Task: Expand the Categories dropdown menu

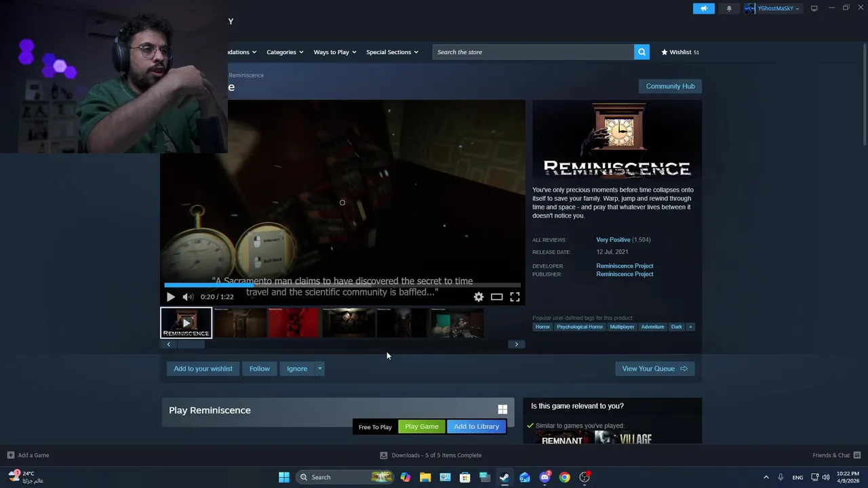Action: tap(285, 52)
